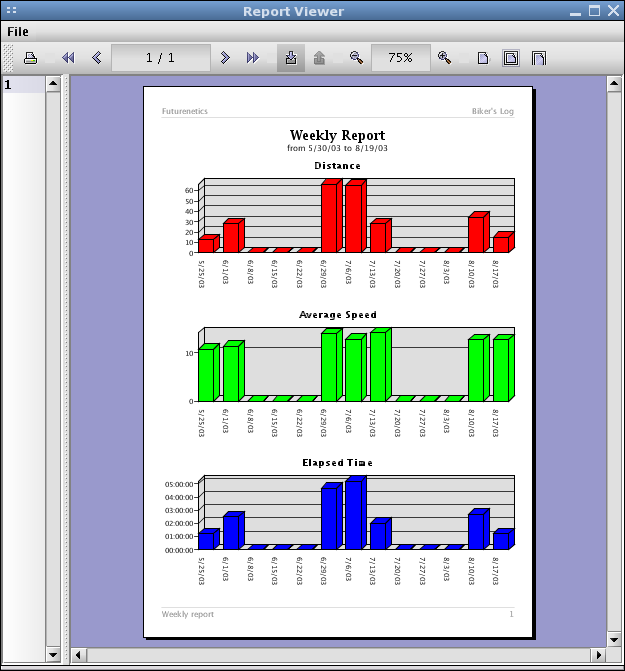Screen dimensions: 625x671
Task: Zoom out with minus magnifier
Action: point(356,58)
